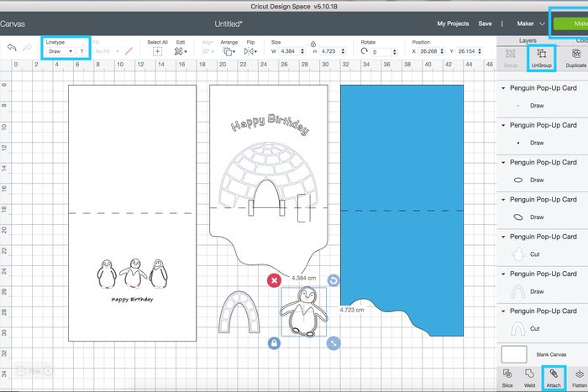Open the Flip dropdown
The height and width of the screenshot is (392, 588).
point(250,51)
